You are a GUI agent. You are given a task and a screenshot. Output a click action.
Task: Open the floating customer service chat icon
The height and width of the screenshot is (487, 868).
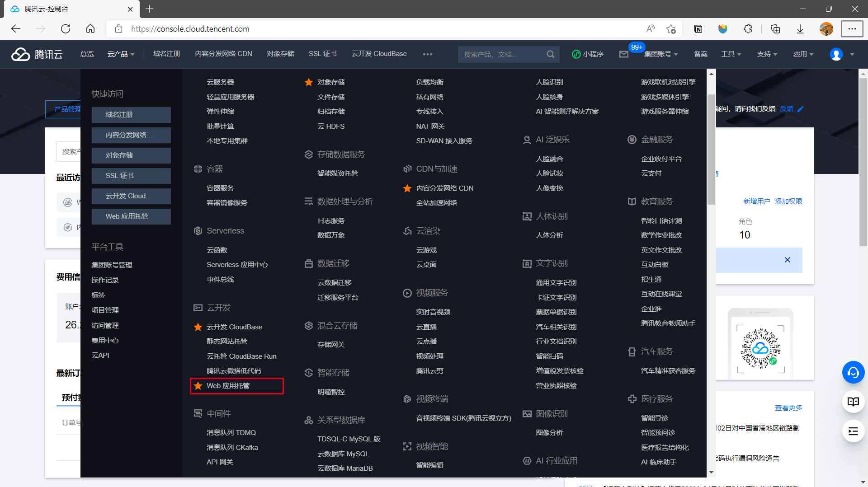point(853,372)
